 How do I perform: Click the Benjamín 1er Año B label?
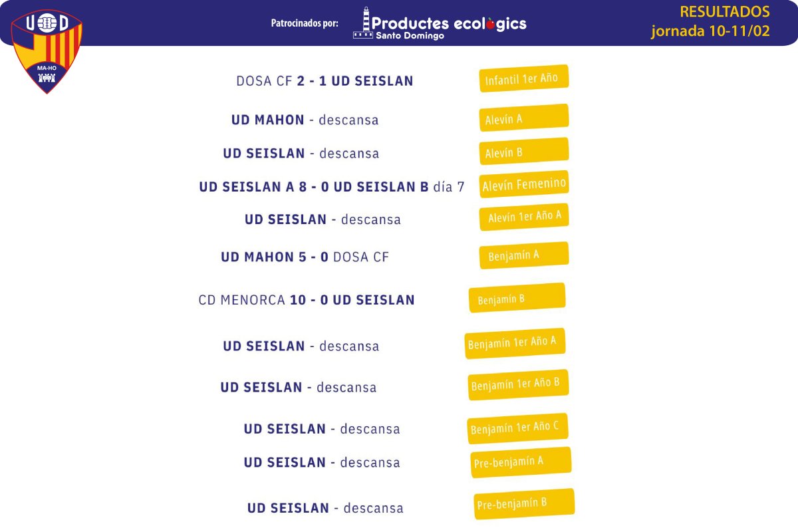519,384
